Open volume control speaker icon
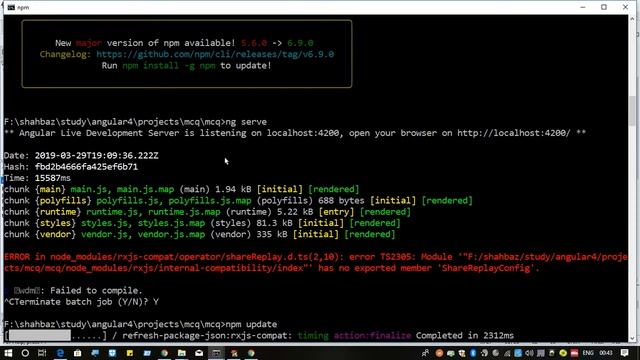 pyautogui.click(x=529, y=353)
